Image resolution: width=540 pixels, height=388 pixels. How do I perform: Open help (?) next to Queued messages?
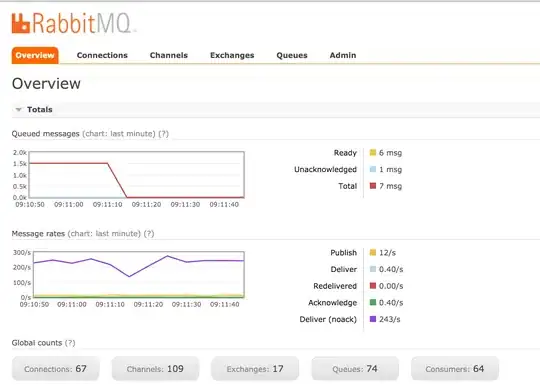[164, 134]
